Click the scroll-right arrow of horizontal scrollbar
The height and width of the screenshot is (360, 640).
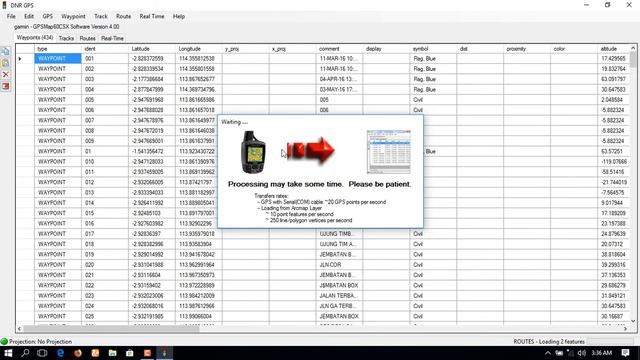(x=625, y=329)
